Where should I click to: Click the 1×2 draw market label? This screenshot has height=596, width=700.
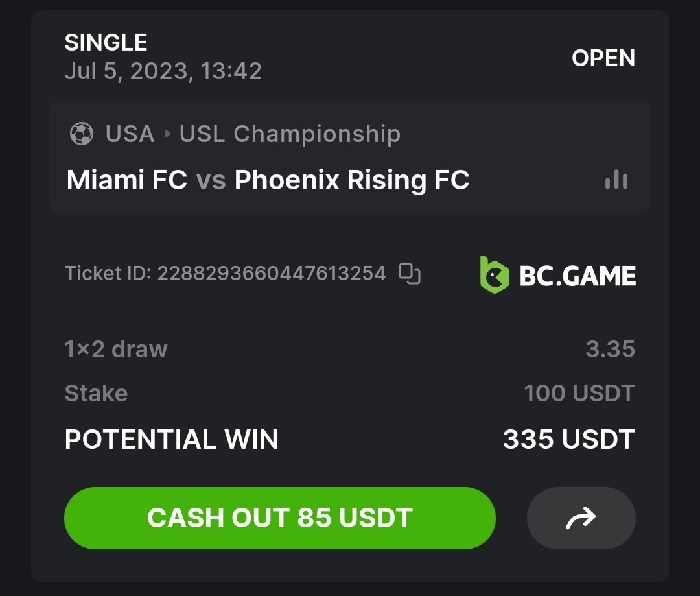[x=116, y=350]
